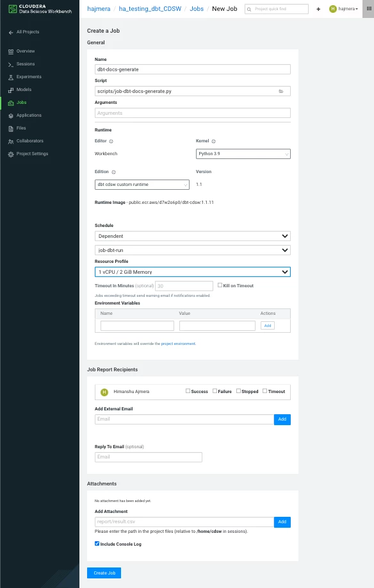Click the Create Job button
The width and height of the screenshot is (374, 588).
(104, 573)
